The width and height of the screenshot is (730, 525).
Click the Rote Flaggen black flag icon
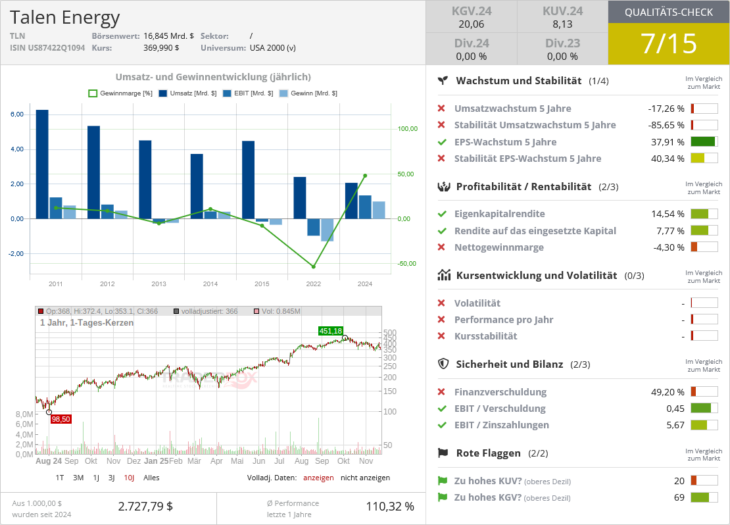coord(442,453)
